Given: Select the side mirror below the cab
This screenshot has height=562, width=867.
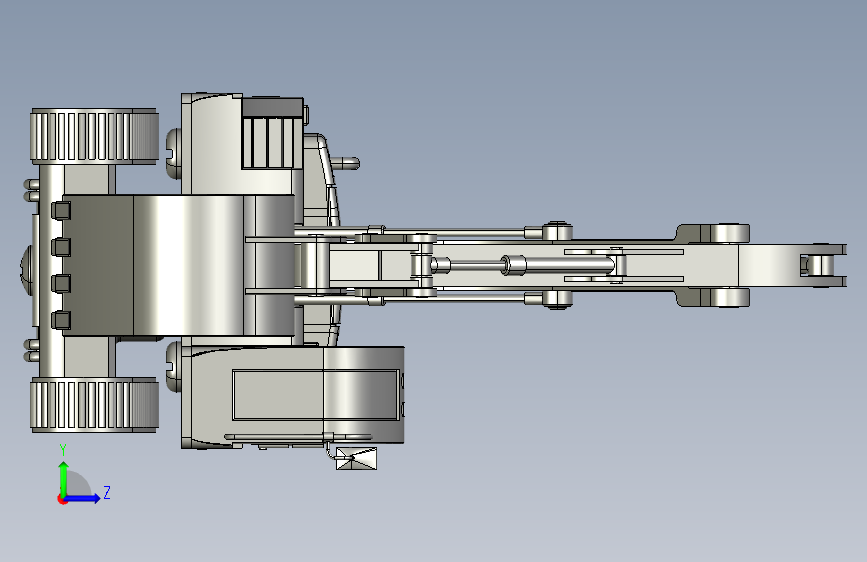Looking at the screenshot, I should coord(357,459).
